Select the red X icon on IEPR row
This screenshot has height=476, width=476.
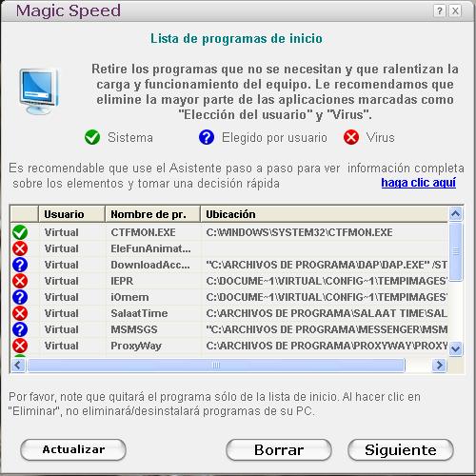pyautogui.click(x=20, y=281)
